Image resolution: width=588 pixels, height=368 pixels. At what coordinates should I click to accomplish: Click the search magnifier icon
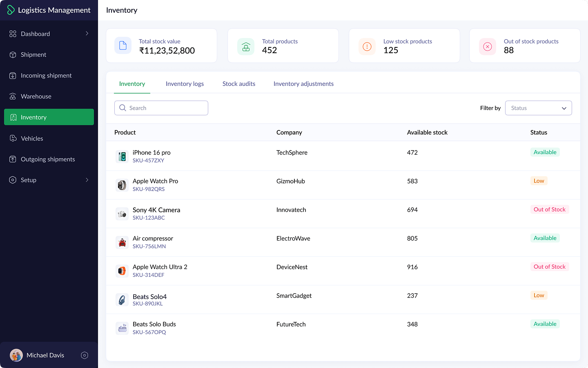pos(122,108)
